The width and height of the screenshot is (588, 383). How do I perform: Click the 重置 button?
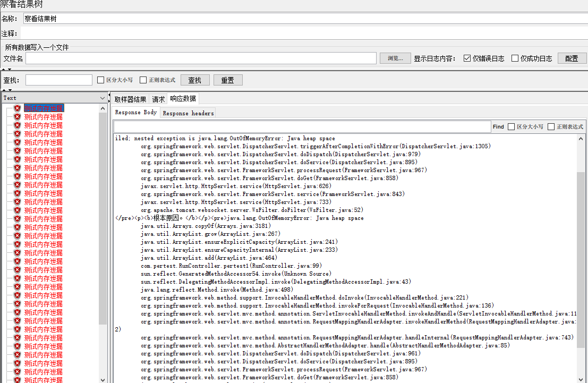point(227,80)
